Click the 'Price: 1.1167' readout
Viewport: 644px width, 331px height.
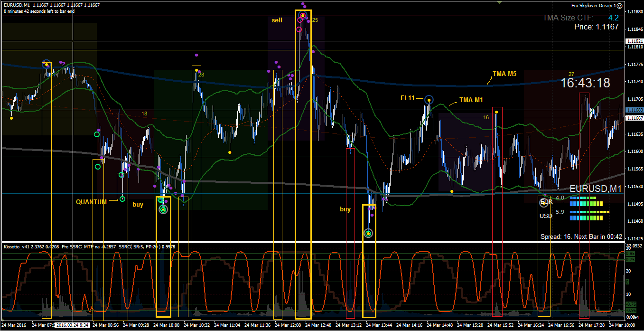tap(597, 27)
